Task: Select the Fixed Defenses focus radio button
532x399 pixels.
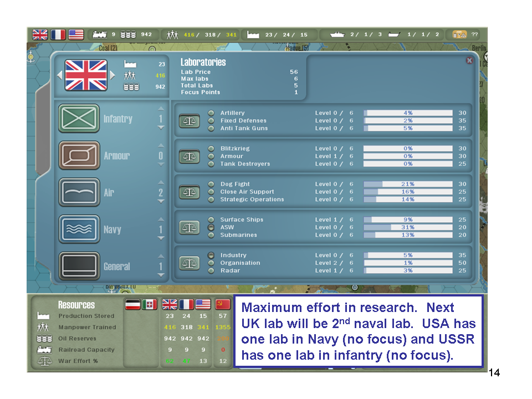Action: coord(211,121)
